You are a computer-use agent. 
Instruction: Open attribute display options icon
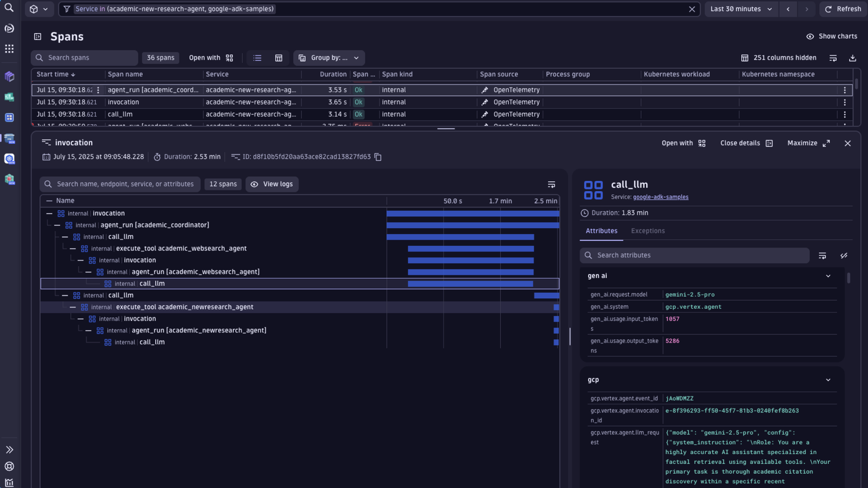point(822,255)
